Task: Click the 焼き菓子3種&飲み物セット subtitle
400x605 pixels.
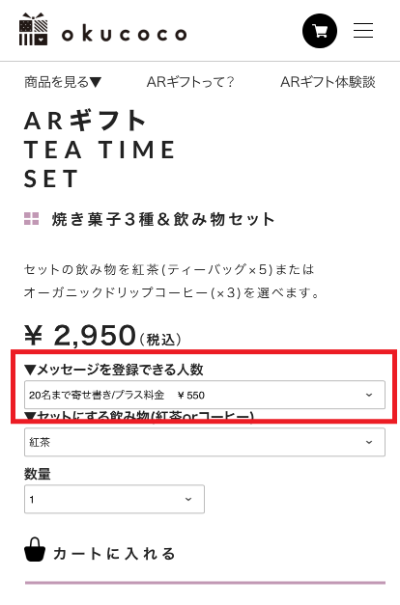Action: click(x=163, y=219)
